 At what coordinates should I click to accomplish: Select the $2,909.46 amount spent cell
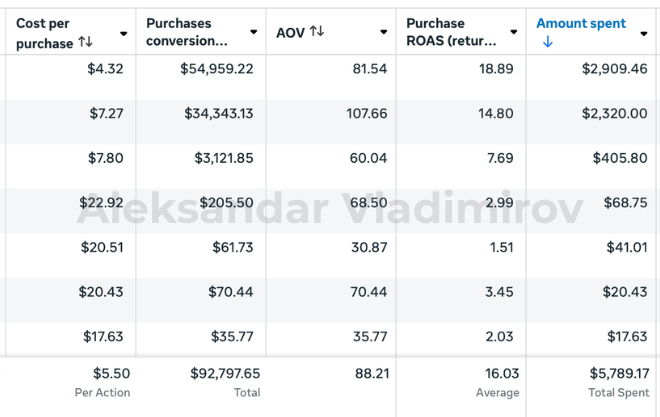click(x=614, y=68)
